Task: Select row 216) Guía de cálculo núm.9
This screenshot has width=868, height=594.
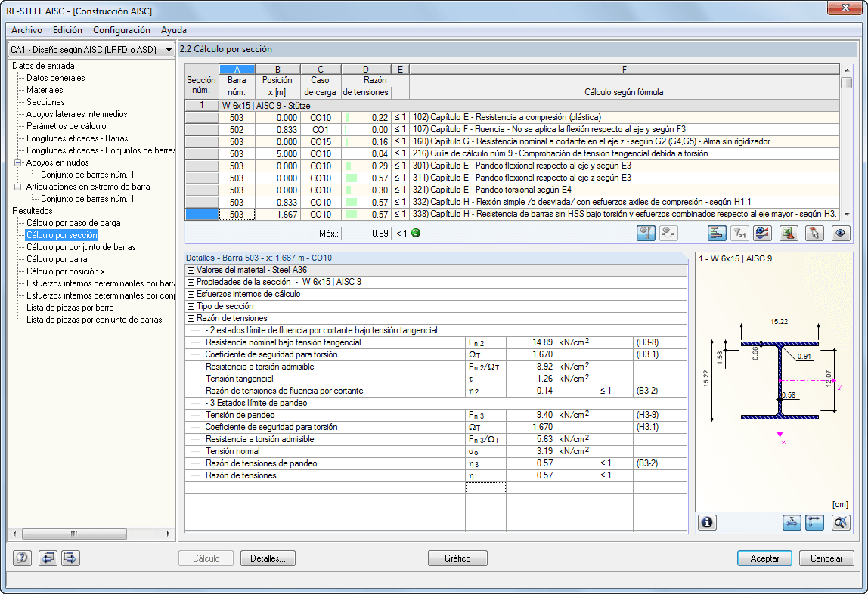Action: [512, 154]
